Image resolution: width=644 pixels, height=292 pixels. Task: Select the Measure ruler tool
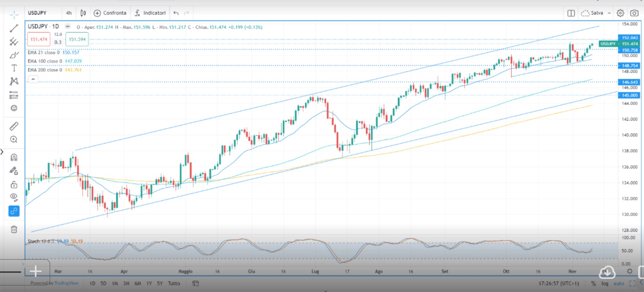click(13, 126)
